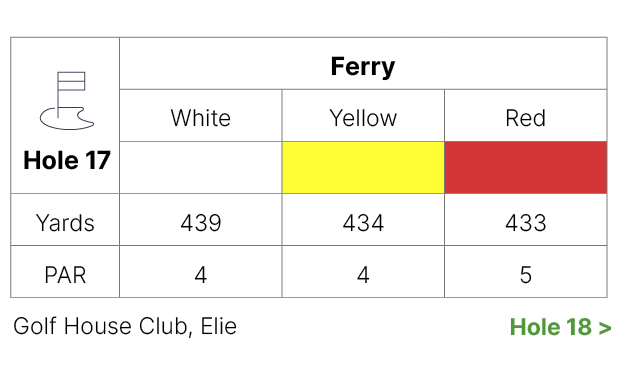The width and height of the screenshot is (625, 365).
Task: Click the Yellow tee column header
Action: pos(363,118)
